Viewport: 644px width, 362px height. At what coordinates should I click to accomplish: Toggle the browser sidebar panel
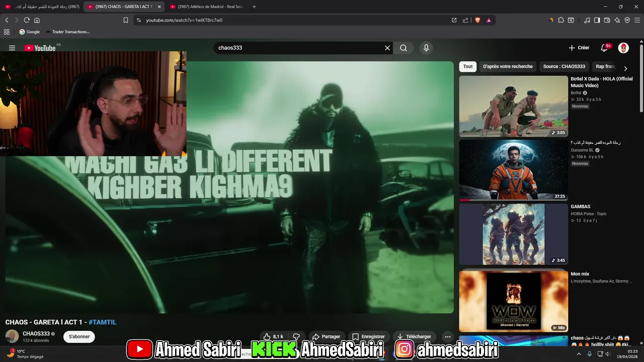pos(597,20)
